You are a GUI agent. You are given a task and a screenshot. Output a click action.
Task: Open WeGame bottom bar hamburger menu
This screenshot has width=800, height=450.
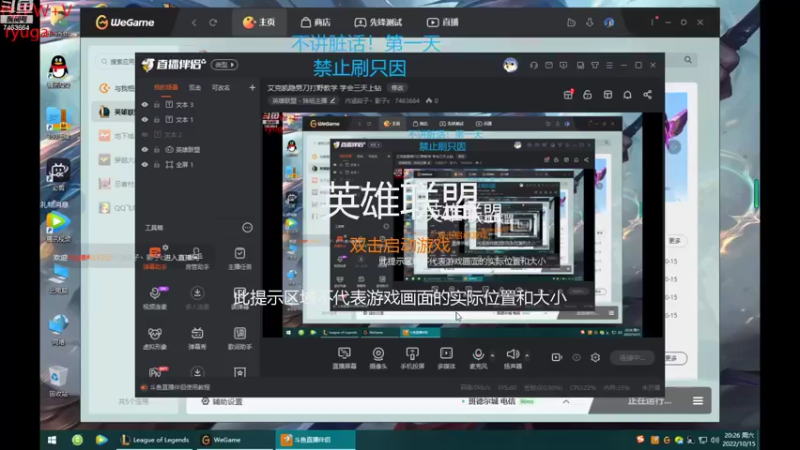(698, 401)
